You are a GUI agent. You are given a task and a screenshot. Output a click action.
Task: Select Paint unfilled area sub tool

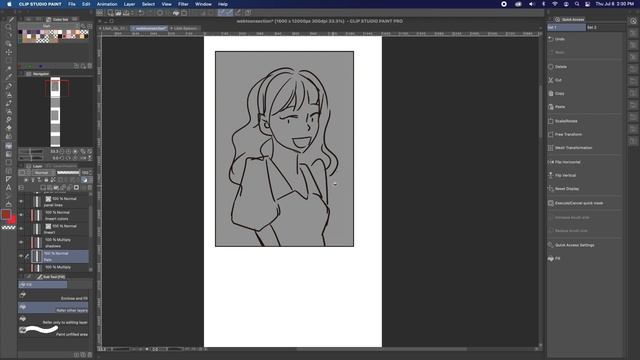(x=53, y=331)
